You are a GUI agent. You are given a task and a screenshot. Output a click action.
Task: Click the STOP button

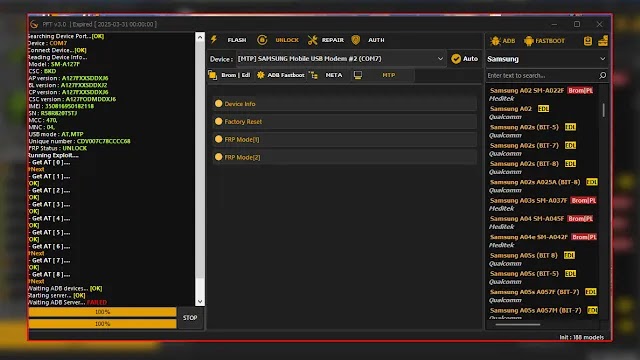(x=190, y=318)
